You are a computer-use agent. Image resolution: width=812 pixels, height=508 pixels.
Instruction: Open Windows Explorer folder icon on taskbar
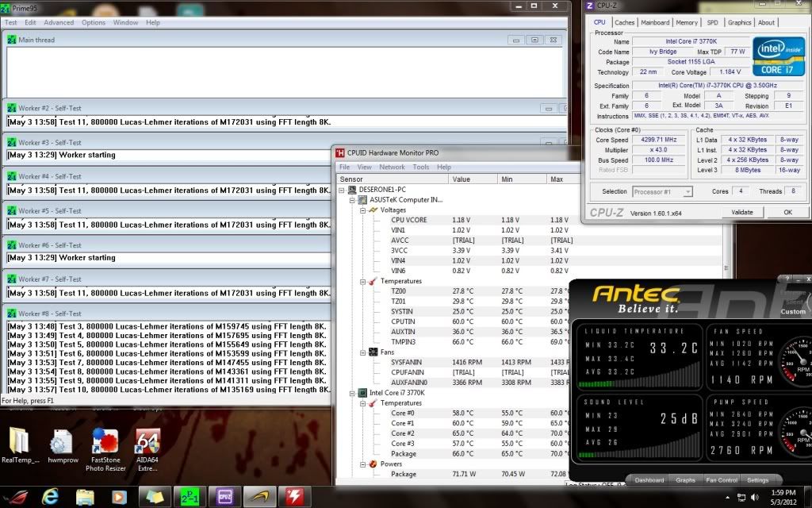tap(85, 497)
